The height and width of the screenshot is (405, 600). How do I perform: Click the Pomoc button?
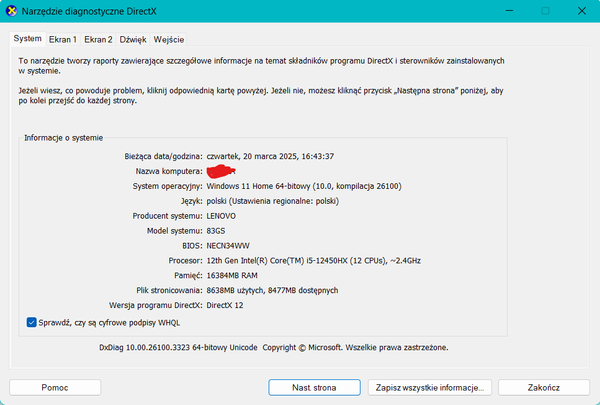[55, 386]
